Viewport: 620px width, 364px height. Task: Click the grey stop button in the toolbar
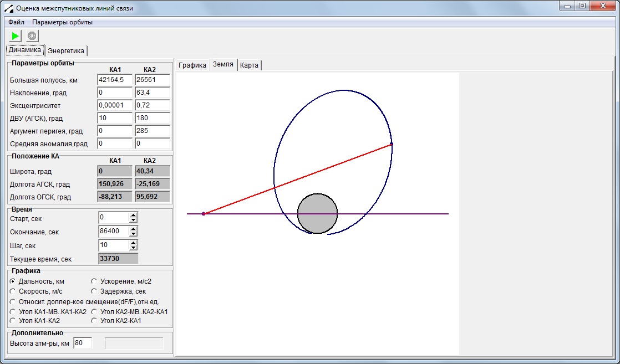[x=32, y=36]
